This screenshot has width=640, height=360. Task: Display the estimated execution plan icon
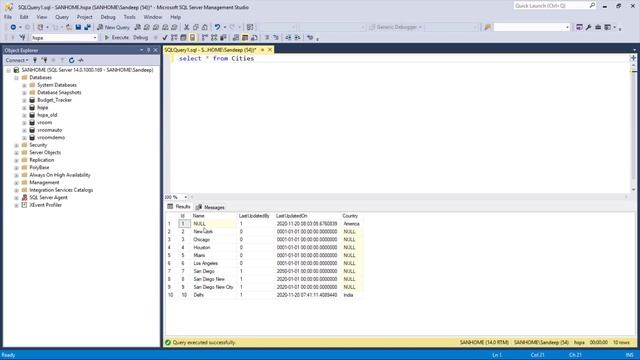pos(174,38)
